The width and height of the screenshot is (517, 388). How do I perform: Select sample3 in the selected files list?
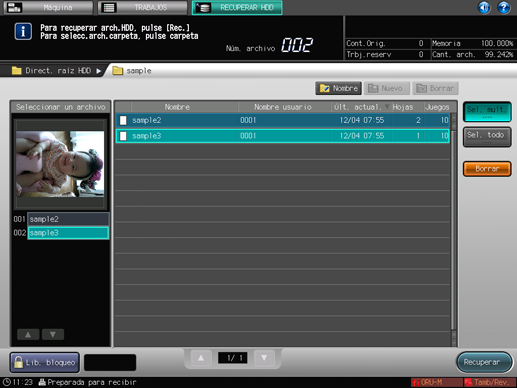tap(68, 233)
